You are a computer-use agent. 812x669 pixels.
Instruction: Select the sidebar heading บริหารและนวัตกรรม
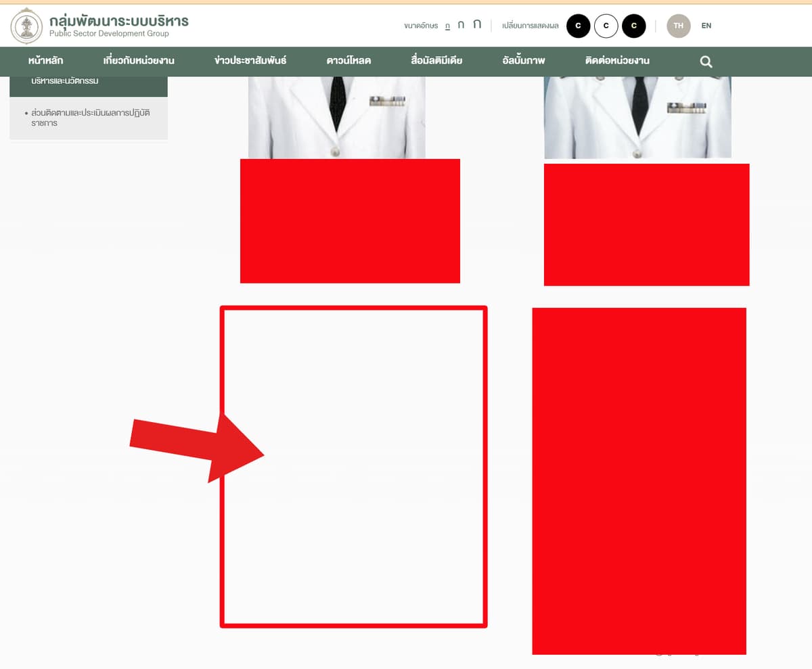(89, 85)
